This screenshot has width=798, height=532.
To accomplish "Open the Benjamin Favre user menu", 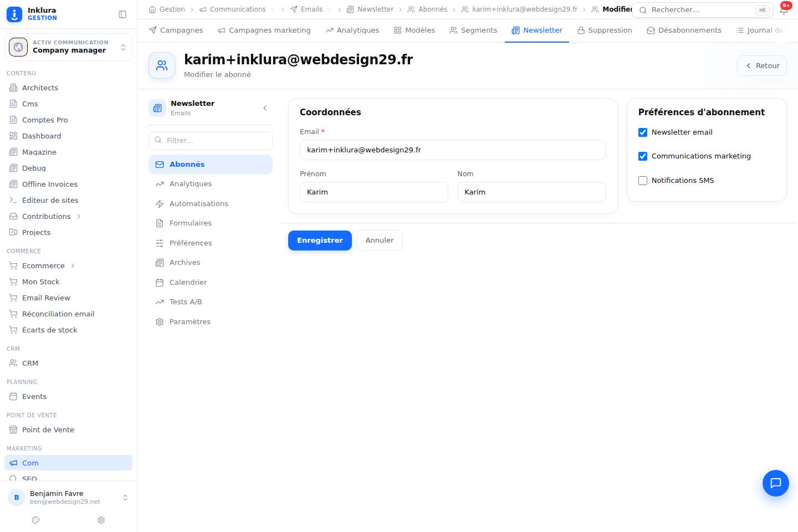I will point(68,497).
